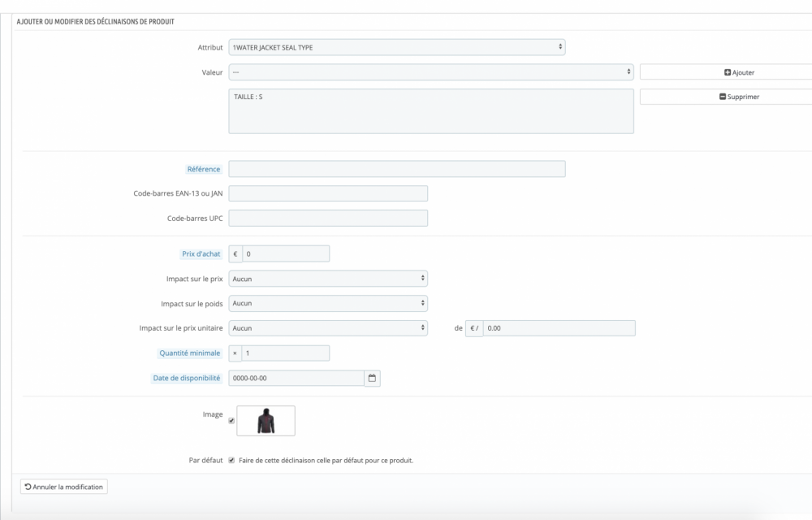Open the Valeur dropdown
Image resolution: width=812 pixels, height=520 pixels.
pyautogui.click(x=431, y=72)
